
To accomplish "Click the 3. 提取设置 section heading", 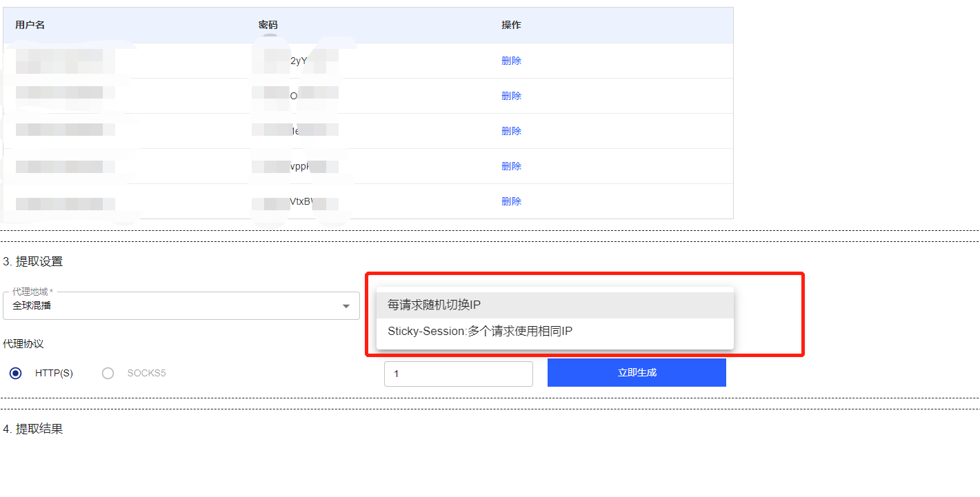I will point(32,261).
